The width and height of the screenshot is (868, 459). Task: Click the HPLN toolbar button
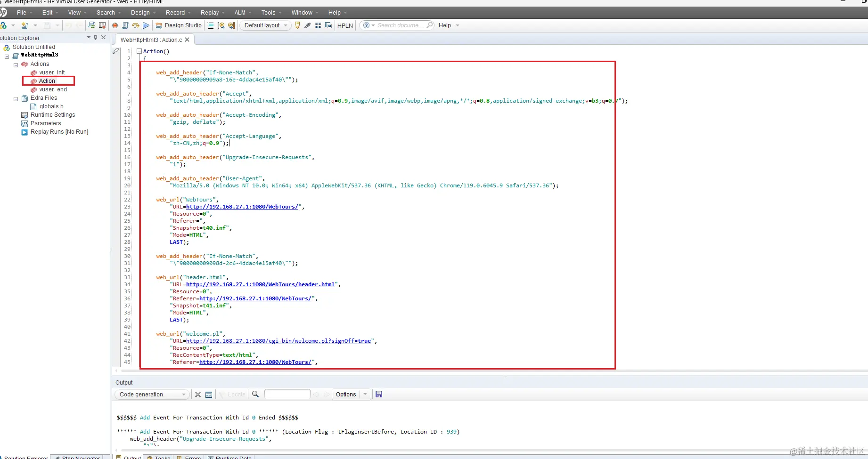click(x=345, y=25)
